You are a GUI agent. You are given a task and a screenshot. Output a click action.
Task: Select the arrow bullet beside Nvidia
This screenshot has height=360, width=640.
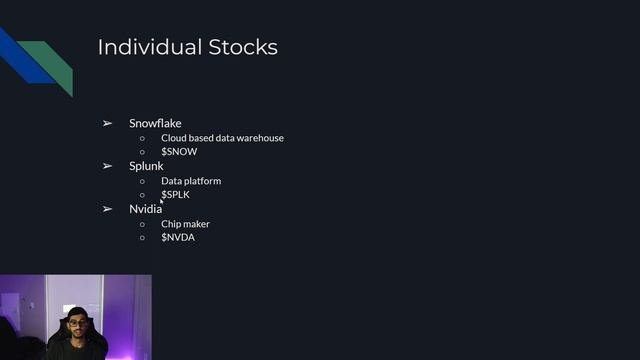point(107,209)
